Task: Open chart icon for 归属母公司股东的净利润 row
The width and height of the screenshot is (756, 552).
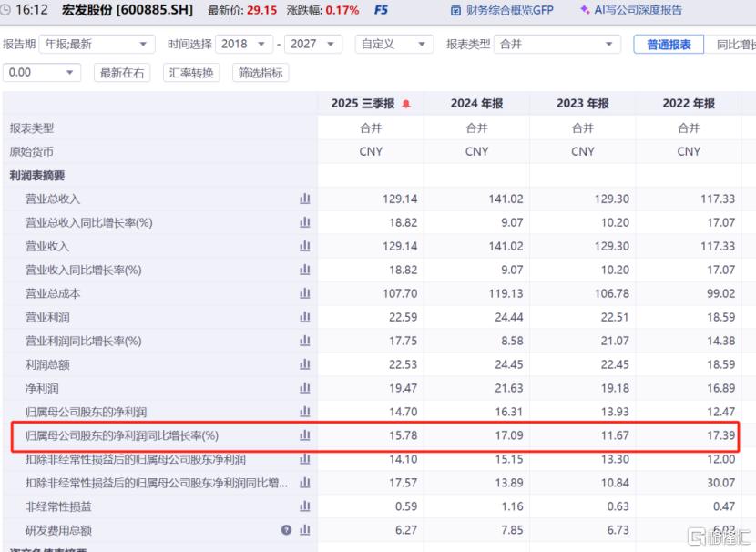Action: (305, 411)
